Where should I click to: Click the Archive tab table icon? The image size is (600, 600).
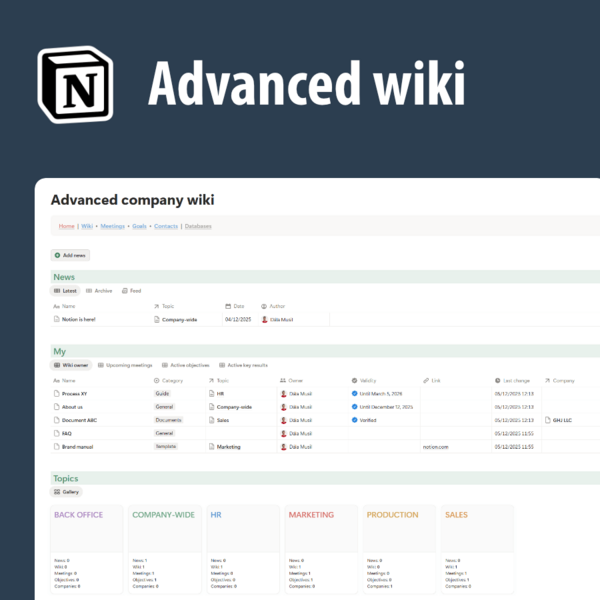click(x=89, y=291)
